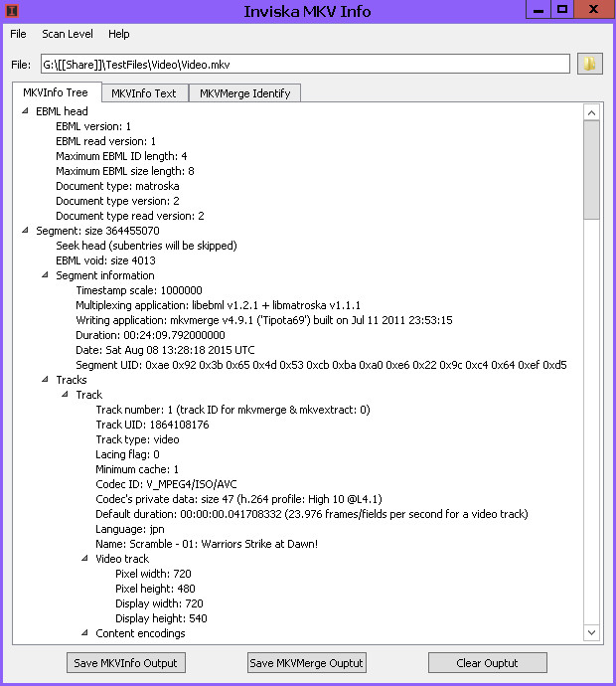Open the Scan Level menu
The height and width of the screenshot is (686, 616).
pos(68,34)
